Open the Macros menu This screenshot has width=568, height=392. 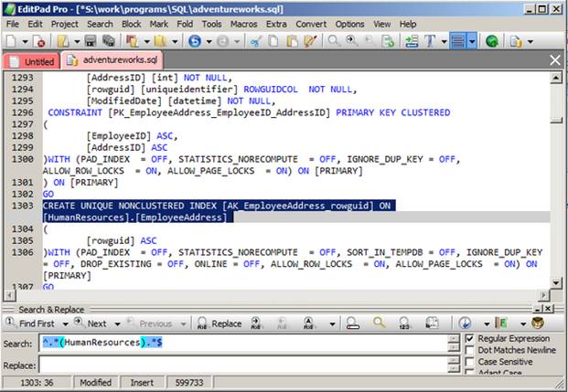coord(244,25)
